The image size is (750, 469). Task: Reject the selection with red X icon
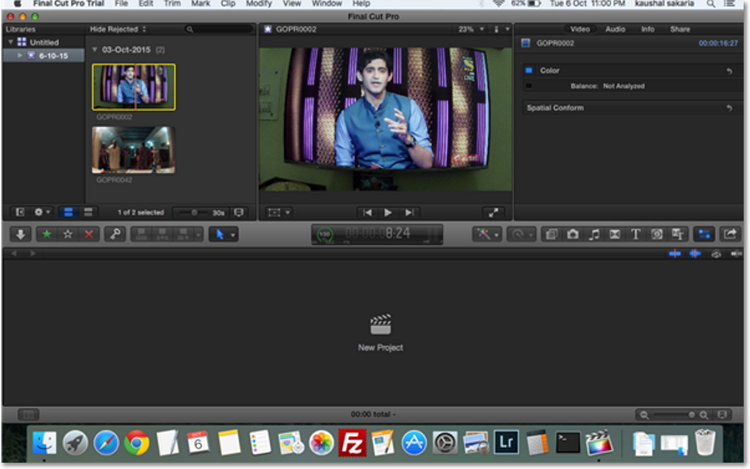pyautogui.click(x=89, y=233)
